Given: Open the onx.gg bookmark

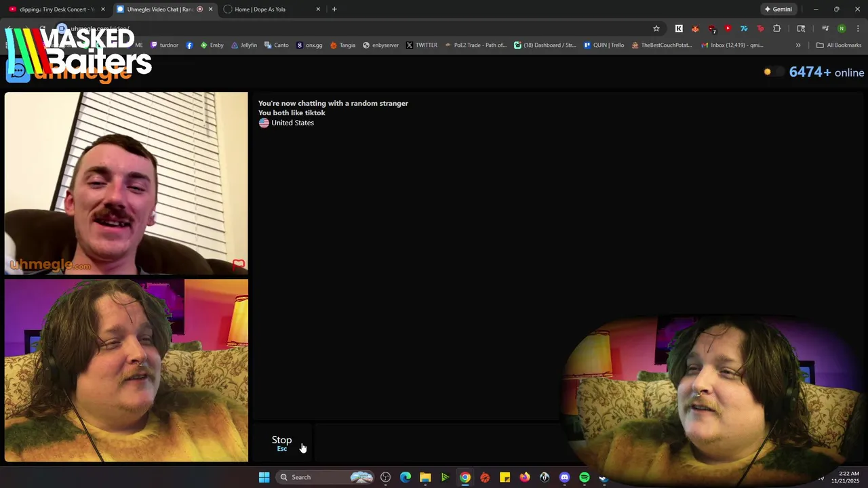Looking at the screenshot, I should pyautogui.click(x=309, y=45).
